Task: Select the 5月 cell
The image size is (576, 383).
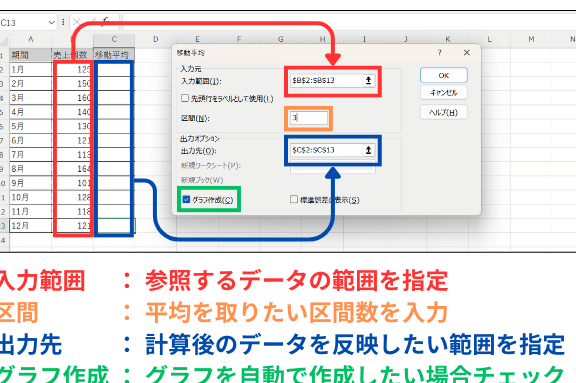Action: [x=30, y=126]
